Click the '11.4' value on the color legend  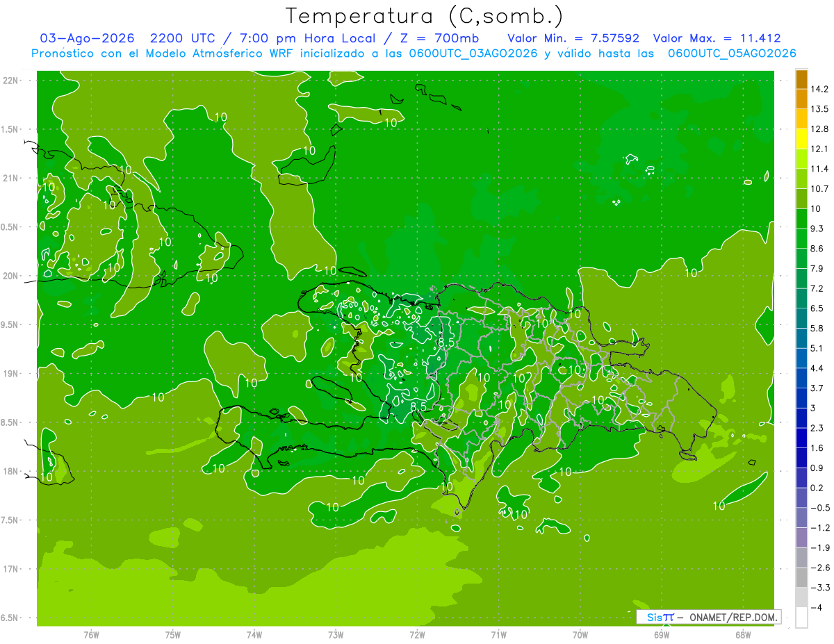819,169
